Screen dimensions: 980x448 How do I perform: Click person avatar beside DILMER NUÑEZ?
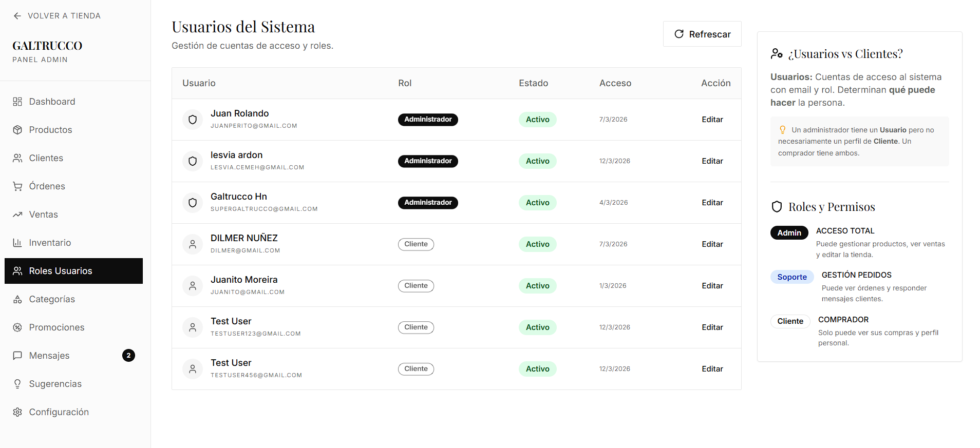193,244
